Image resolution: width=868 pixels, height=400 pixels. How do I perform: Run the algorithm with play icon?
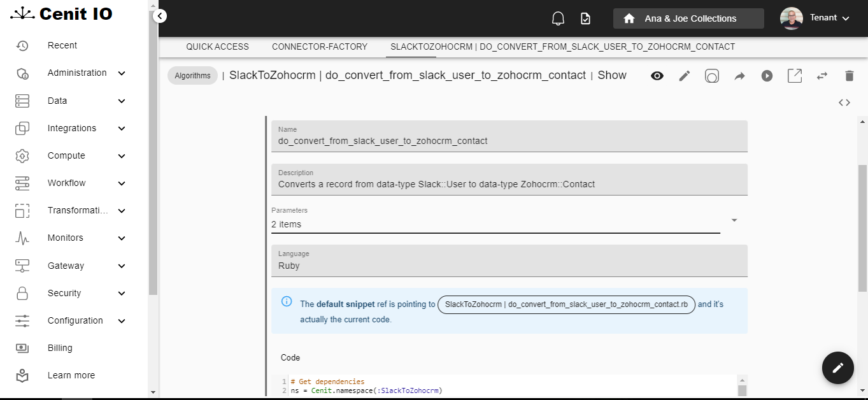(x=767, y=76)
